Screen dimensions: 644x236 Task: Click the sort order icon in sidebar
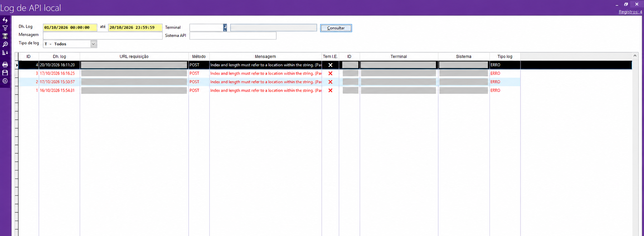[5, 53]
